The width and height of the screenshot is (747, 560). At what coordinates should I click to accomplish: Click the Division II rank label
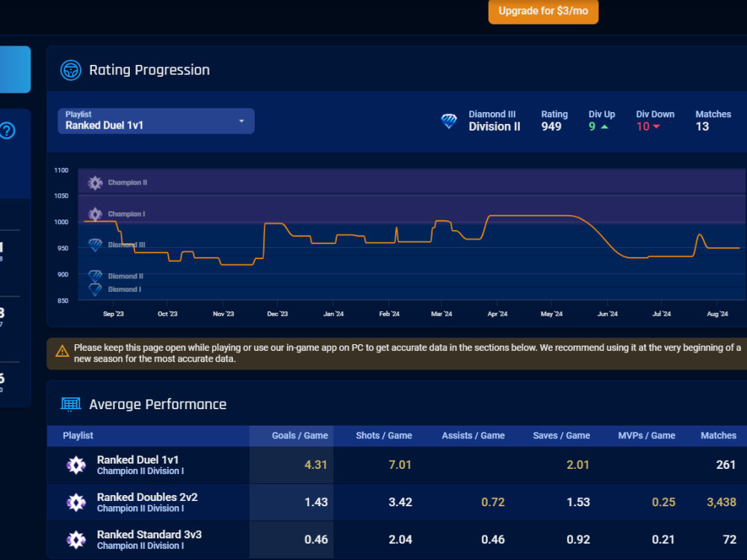pyautogui.click(x=494, y=127)
